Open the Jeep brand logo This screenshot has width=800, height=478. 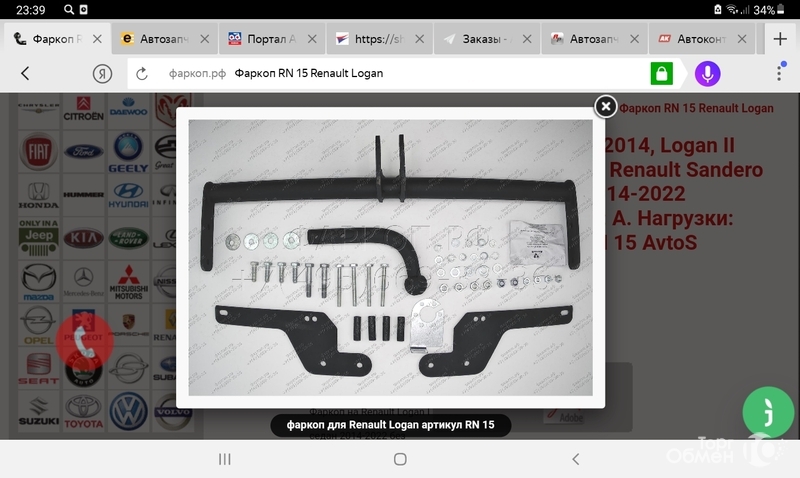click(38, 238)
